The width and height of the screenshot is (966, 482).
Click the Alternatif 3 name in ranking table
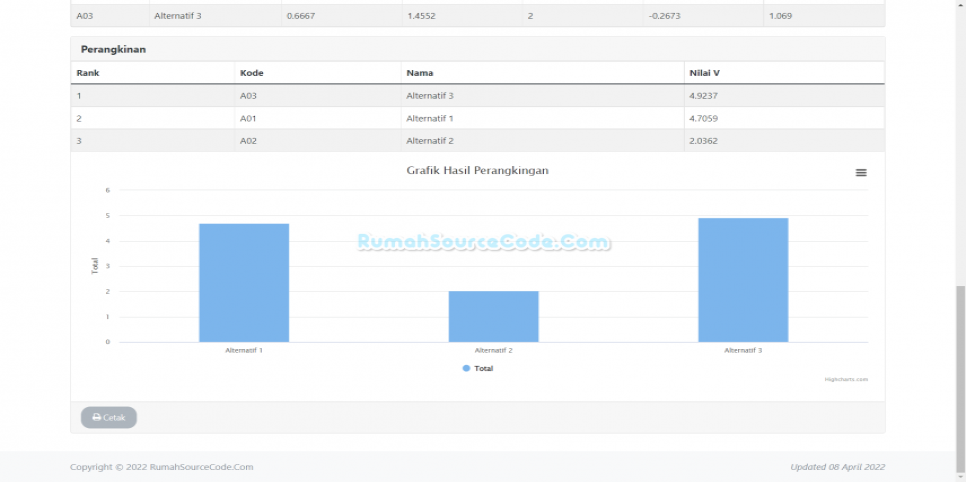click(430, 96)
